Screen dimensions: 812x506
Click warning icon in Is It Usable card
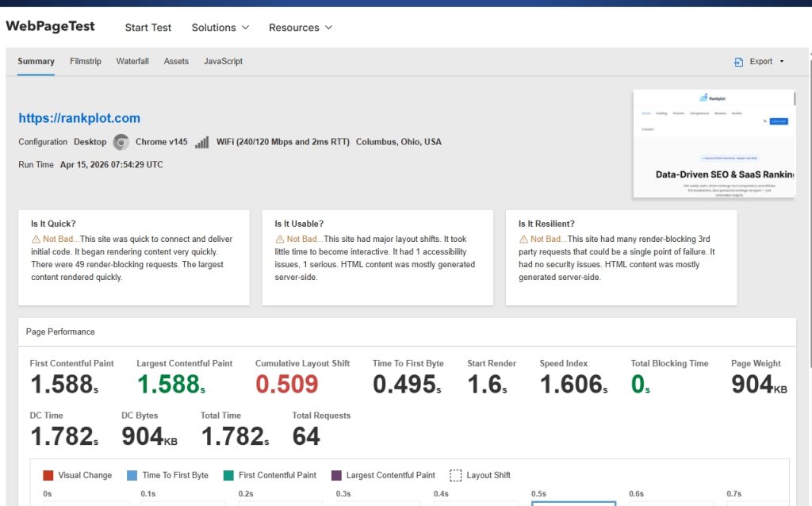pos(279,240)
